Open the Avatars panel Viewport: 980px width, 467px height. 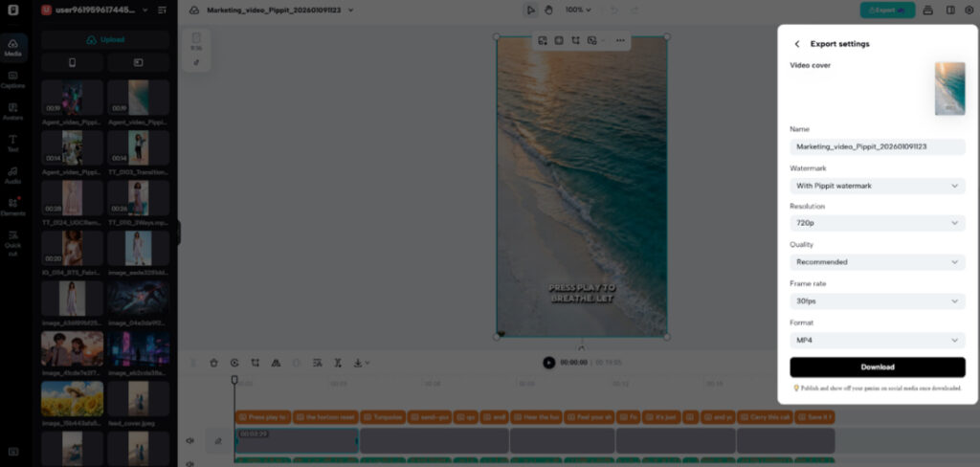[13, 111]
